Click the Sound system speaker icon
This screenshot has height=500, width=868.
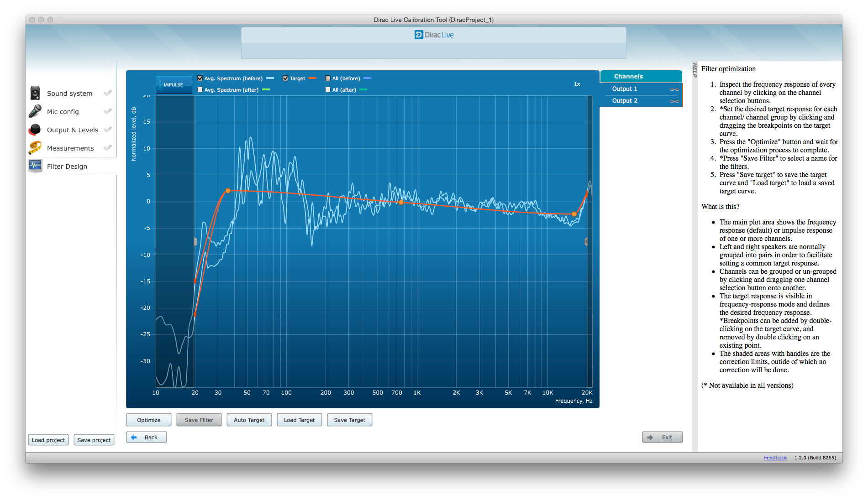tap(35, 93)
